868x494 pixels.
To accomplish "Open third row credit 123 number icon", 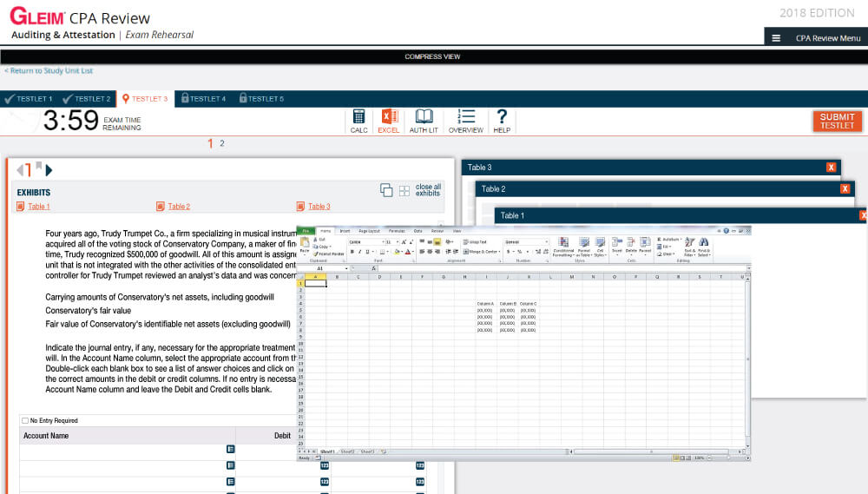I will (420, 482).
